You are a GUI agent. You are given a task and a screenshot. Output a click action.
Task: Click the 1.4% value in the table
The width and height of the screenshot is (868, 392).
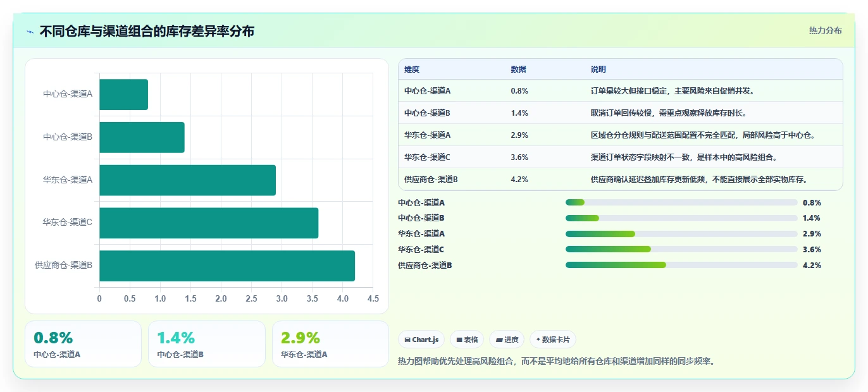pos(519,113)
